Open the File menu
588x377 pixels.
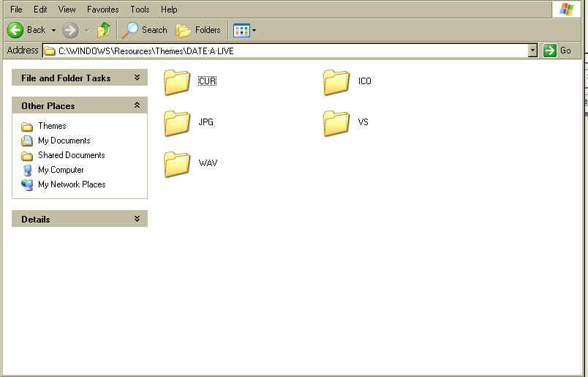pos(16,10)
